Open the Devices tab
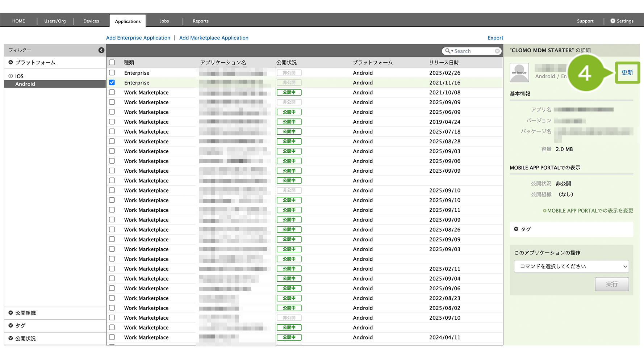The width and height of the screenshot is (644, 362). point(91,21)
